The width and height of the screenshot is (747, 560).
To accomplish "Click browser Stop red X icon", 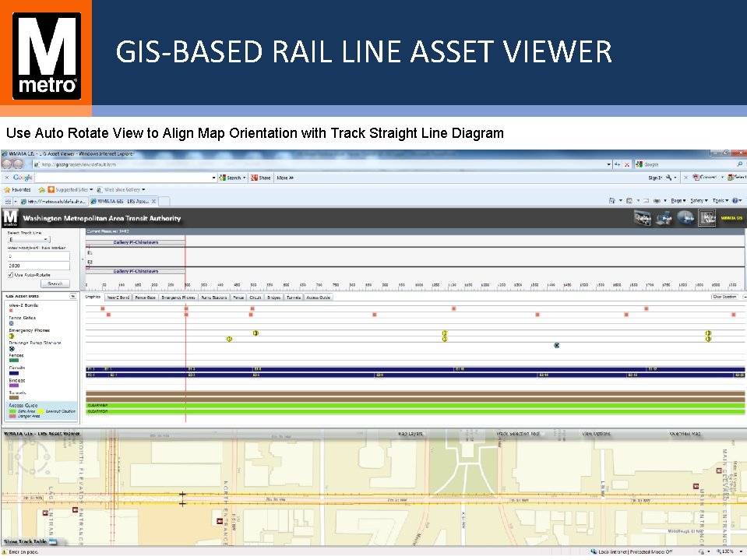I will coord(627,164).
